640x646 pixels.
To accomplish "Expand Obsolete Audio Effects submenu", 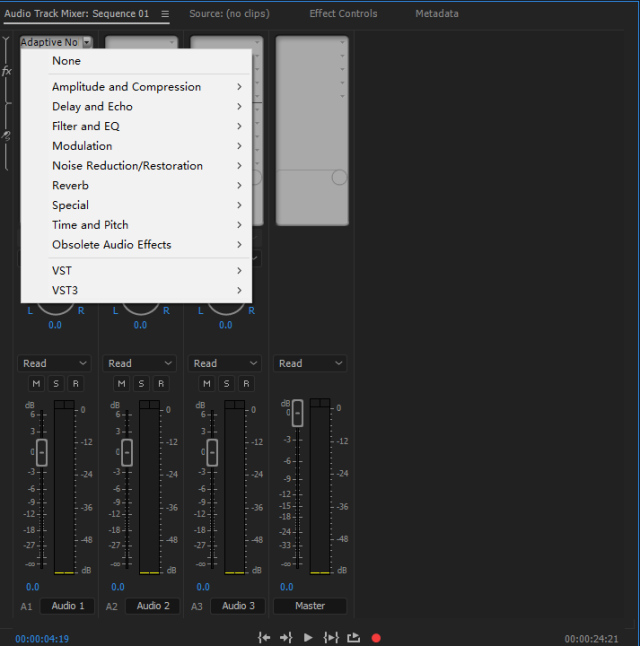I will point(136,245).
